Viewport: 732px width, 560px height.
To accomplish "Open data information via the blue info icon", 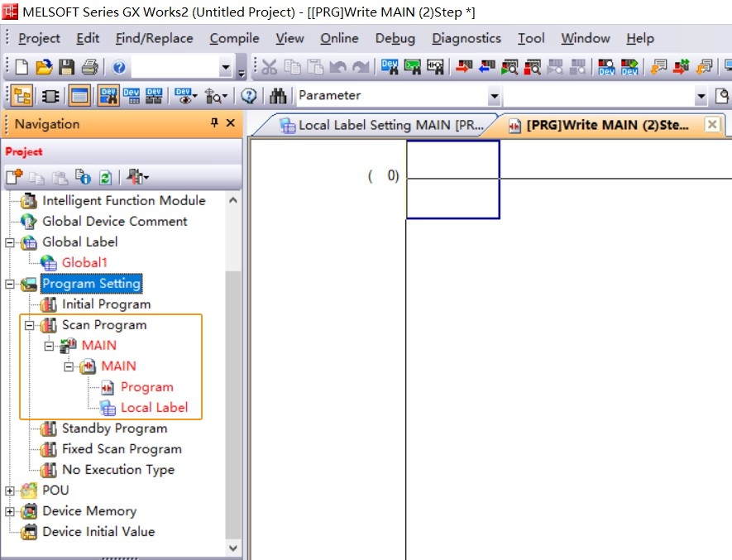I will coord(82,176).
